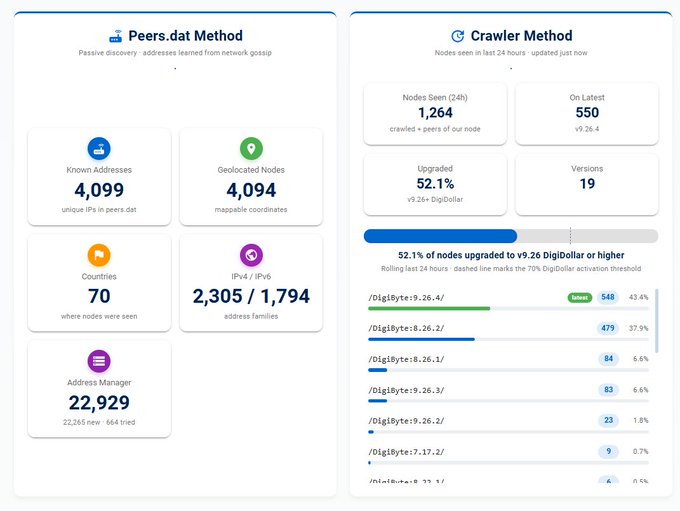Click the purple Address Manager list icon

point(99,361)
